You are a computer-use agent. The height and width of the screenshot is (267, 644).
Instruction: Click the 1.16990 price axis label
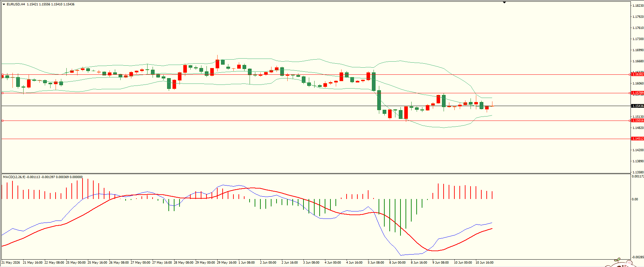click(638, 50)
